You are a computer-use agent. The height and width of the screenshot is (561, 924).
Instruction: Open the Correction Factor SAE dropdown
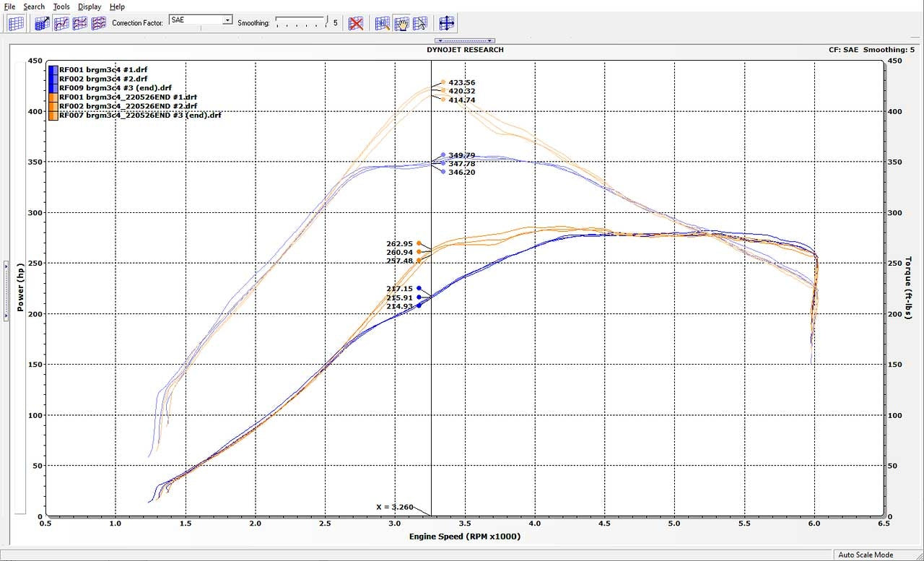pos(227,20)
